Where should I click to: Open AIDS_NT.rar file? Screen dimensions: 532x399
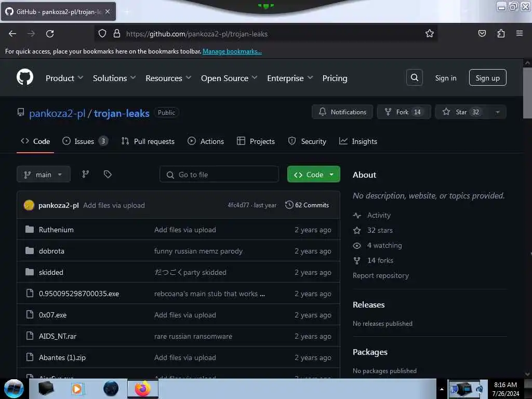pyautogui.click(x=57, y=336)
